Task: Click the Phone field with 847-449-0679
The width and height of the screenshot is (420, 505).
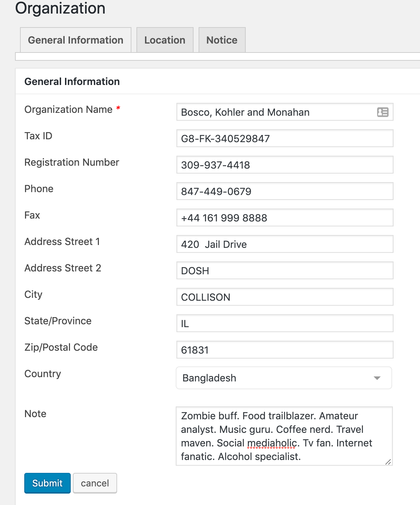Action: coord(285,191)
